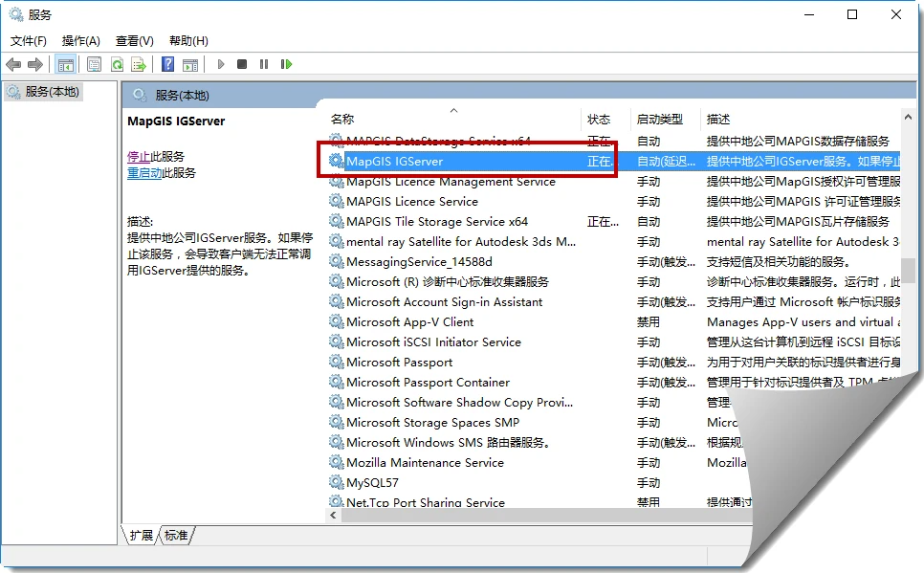Click 禁用 startup type of Microsoft App-V Client
The height and width of the screenshot is (573, 924).
[x=649, y=321]
